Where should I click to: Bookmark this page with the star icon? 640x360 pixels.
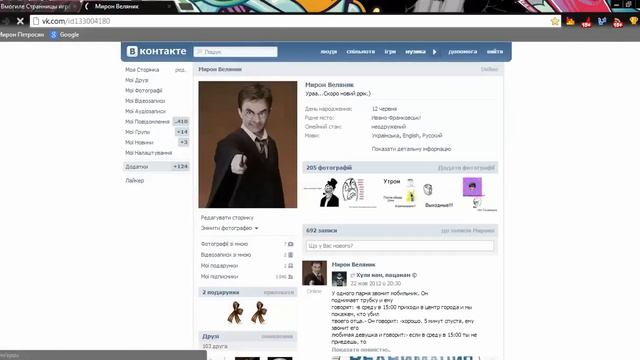coord(555,21)
